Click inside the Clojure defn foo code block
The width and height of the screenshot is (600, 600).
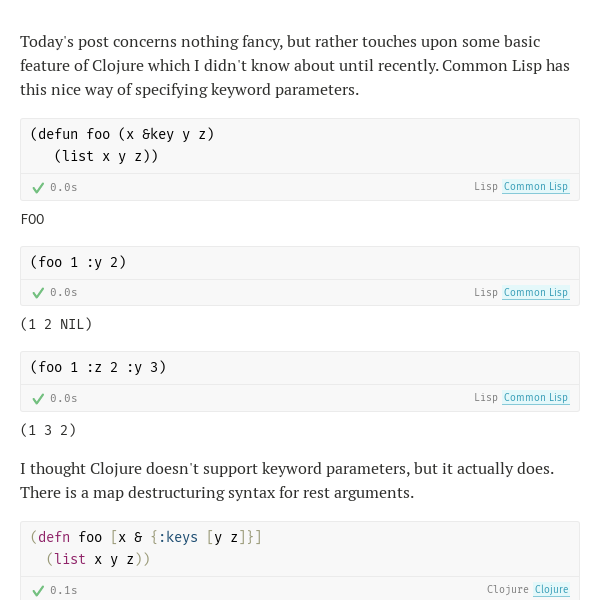(x=300, y=549)
